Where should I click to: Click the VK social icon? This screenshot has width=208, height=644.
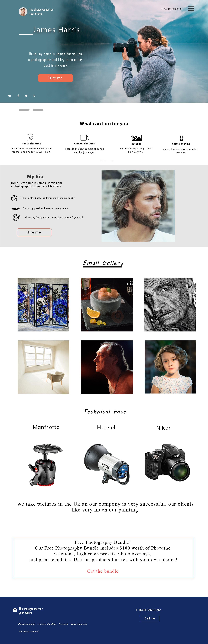[10, 96]
